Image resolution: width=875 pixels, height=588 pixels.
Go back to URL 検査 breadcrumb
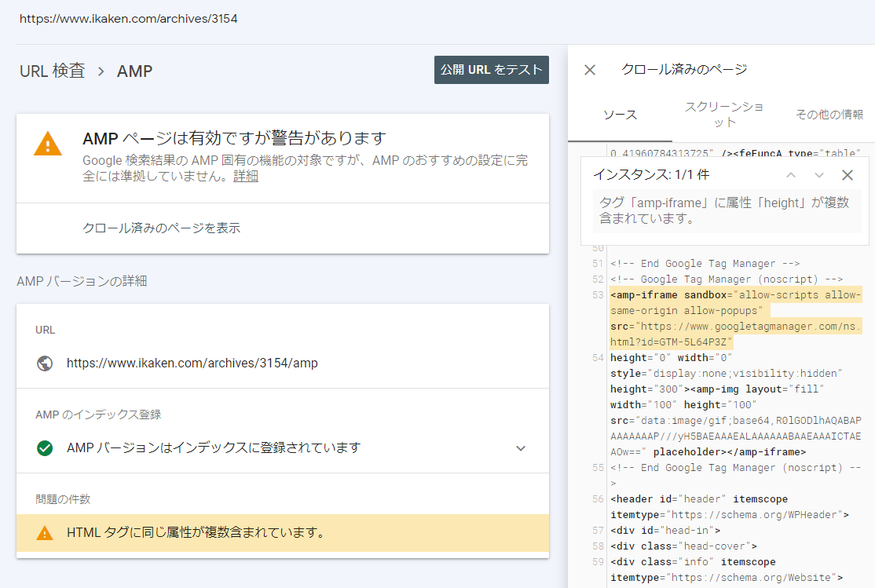pos(53,71)
